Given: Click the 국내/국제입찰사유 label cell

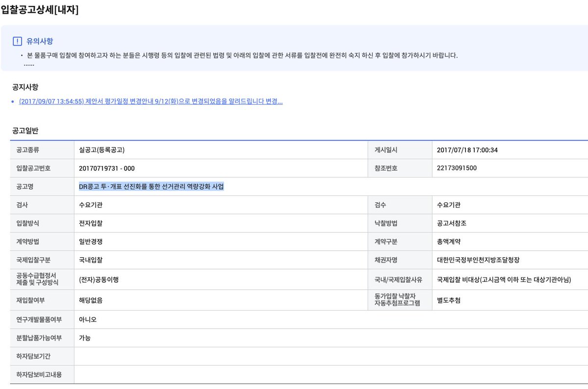Looking at the screenshot, I should pyautogui.click(x=400, y=280).
